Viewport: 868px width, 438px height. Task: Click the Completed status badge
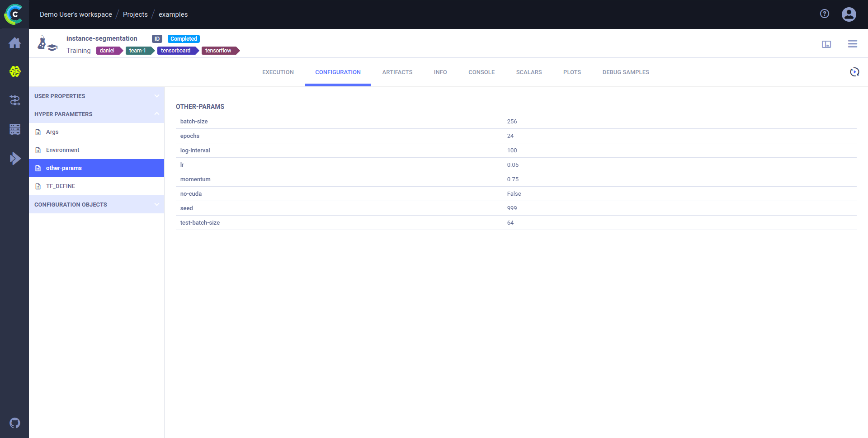(x=183, y=38)
